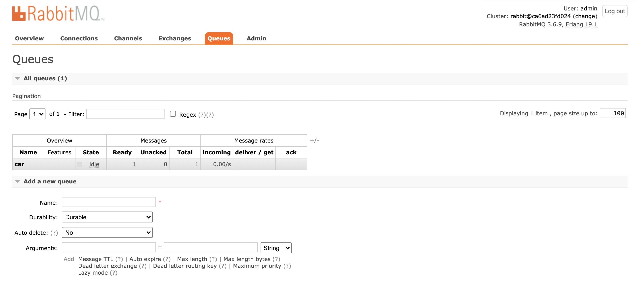The width and height of the screenshot is (644, 281).
Task: Click the idle state indicator square
Action: (x=80, y=164)
